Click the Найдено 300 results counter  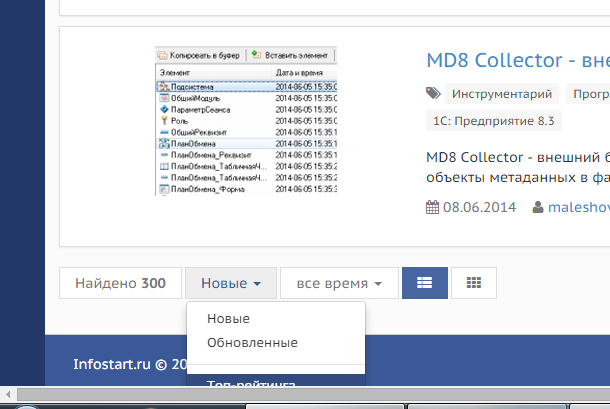click(120, 283)
